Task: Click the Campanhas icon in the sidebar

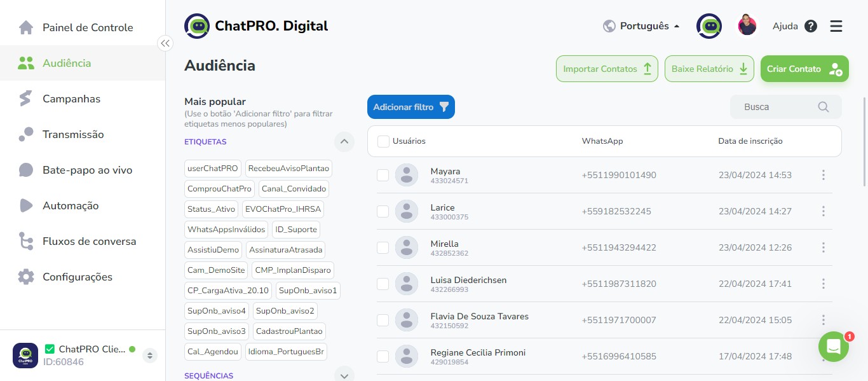Action: tap(25, 99)
